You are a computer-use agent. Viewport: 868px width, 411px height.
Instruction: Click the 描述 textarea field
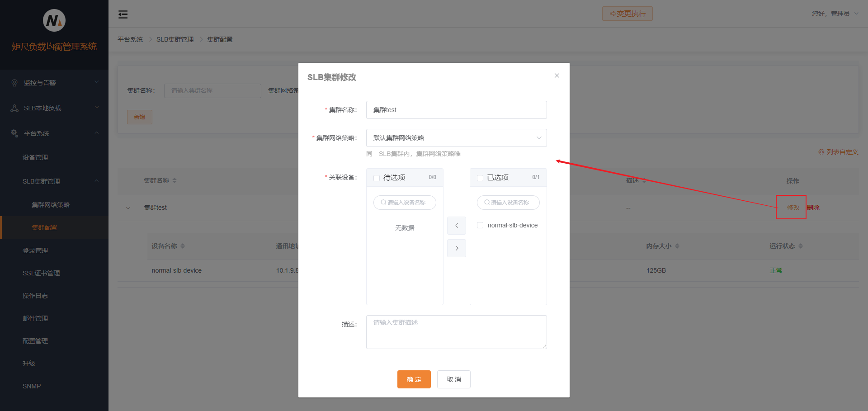(x=456, y=332)
